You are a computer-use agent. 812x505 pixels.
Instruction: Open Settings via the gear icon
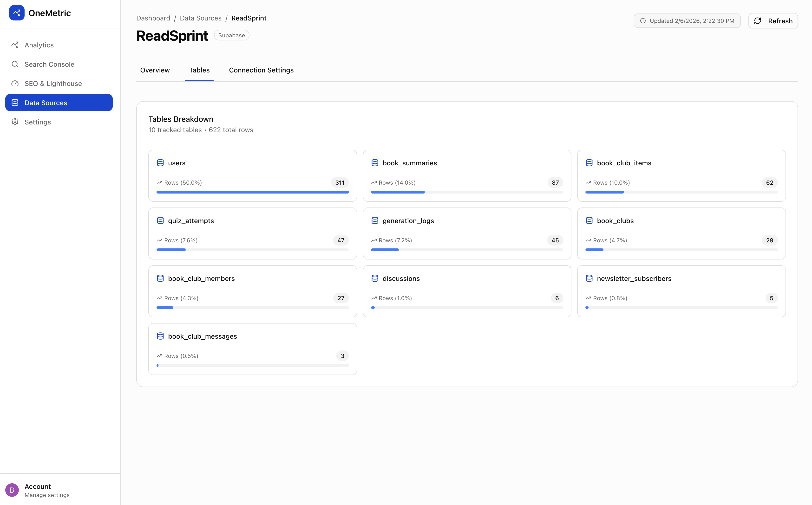pyautogui.click(x=15, y=122)
